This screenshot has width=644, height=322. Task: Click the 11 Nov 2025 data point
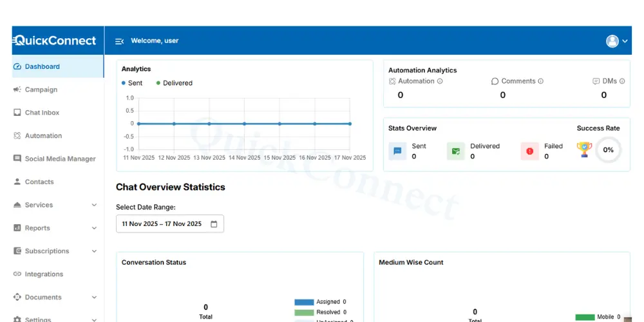click(x=139, y=124)
